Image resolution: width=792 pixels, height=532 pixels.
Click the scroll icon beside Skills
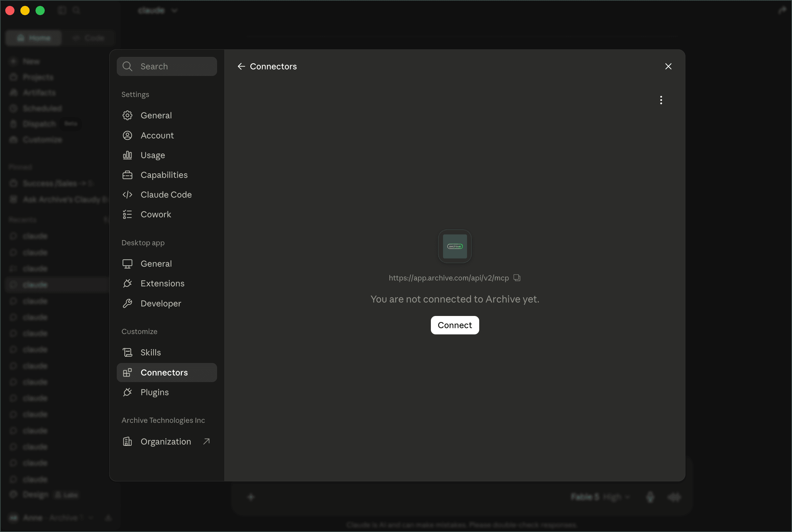pyautogui.click(x=127, y=352)
